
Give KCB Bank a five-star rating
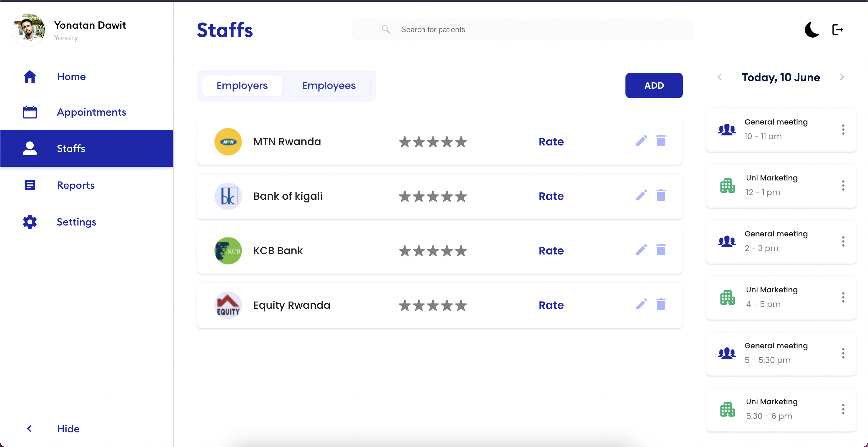462,251
